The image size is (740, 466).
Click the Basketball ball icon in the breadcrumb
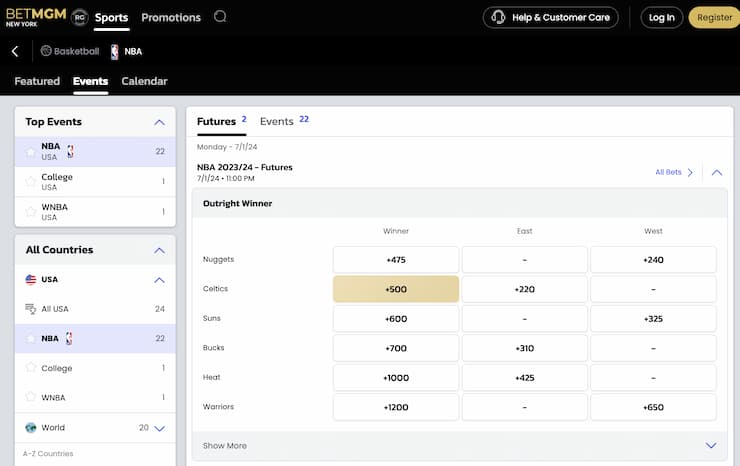click(x=46, y=51)
